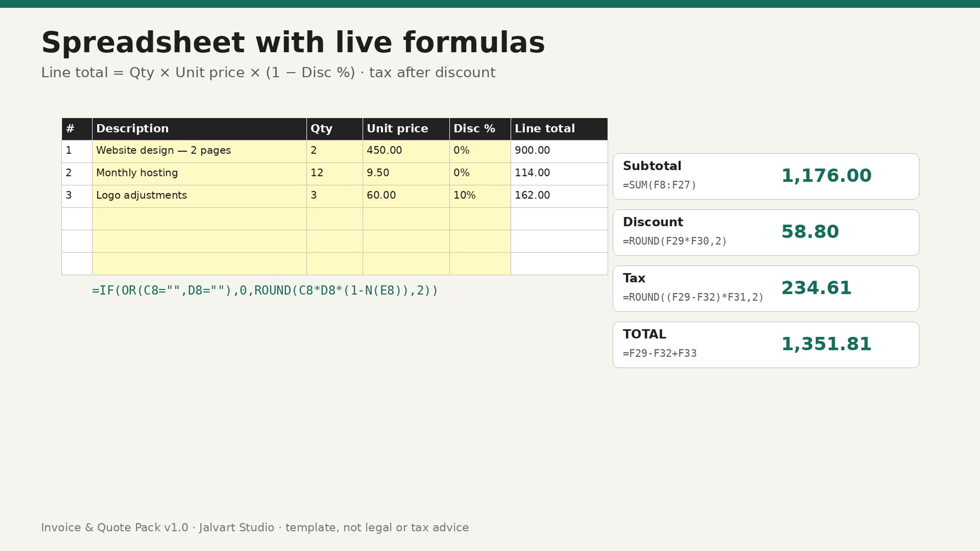Screen dimensions: 980x551
Task: Click the Discount formula =ROUND(F29*F30,2)
Action: click(675, 241)
